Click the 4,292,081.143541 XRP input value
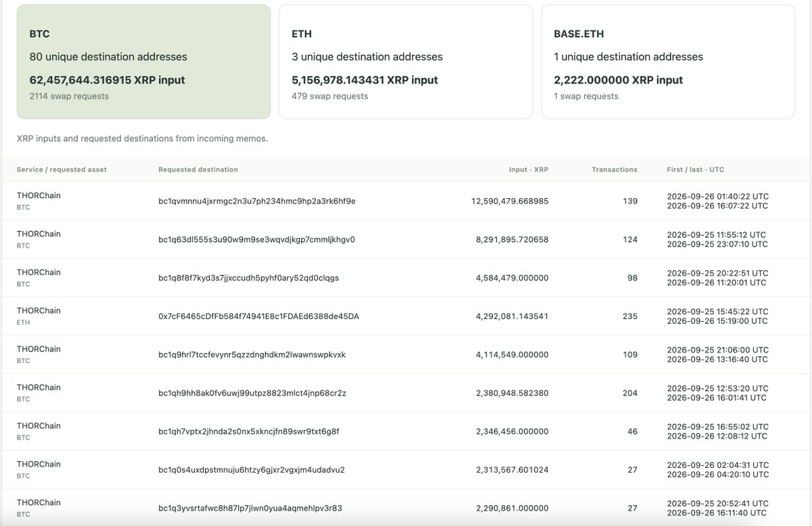 (512, 316)
